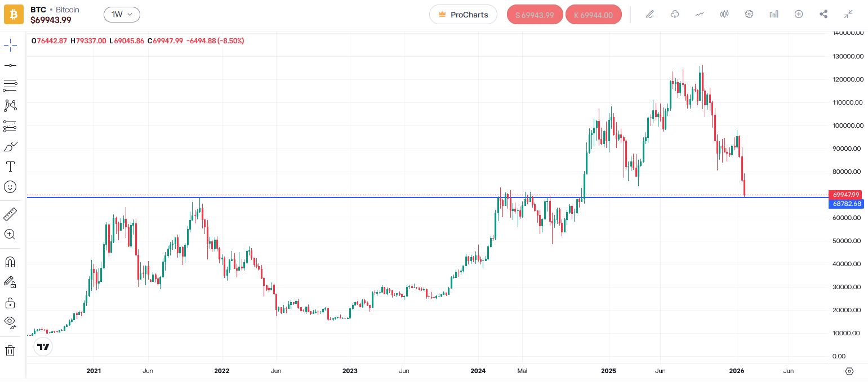The width and height of the screenshot is (868, 382).
Task: Select the crosshair cursor tool
Action: click(x=10, y=46)
